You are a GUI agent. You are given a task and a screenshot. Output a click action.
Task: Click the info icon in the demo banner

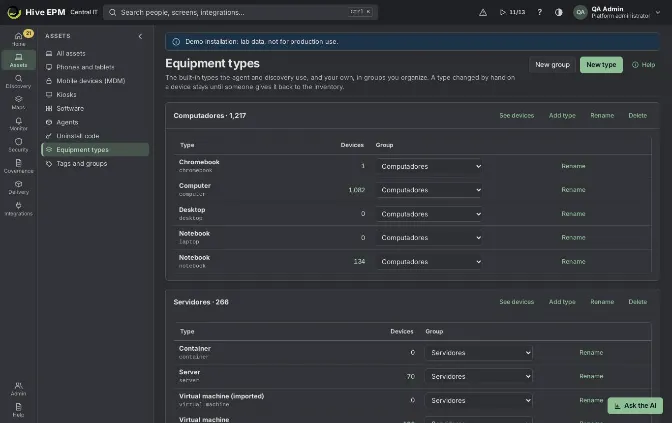pyautogui.click(x=176, y=42)
